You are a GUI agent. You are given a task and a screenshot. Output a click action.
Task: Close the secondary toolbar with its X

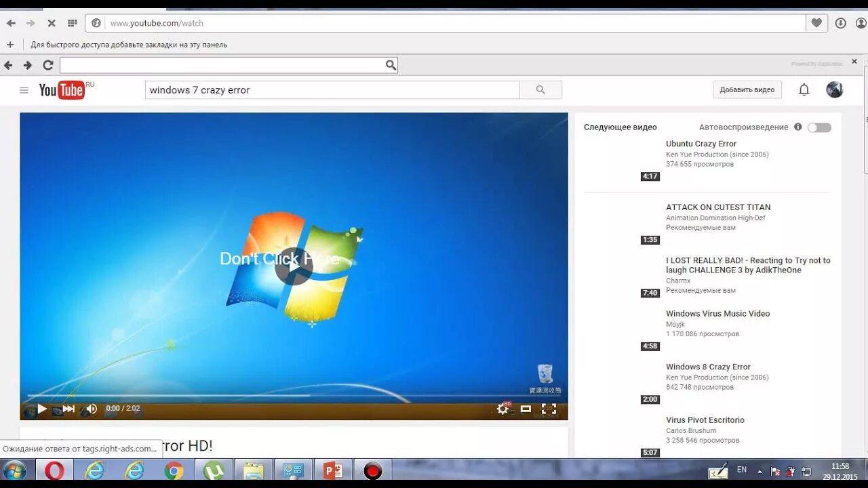pyautogui.click(x=854, y=62)
